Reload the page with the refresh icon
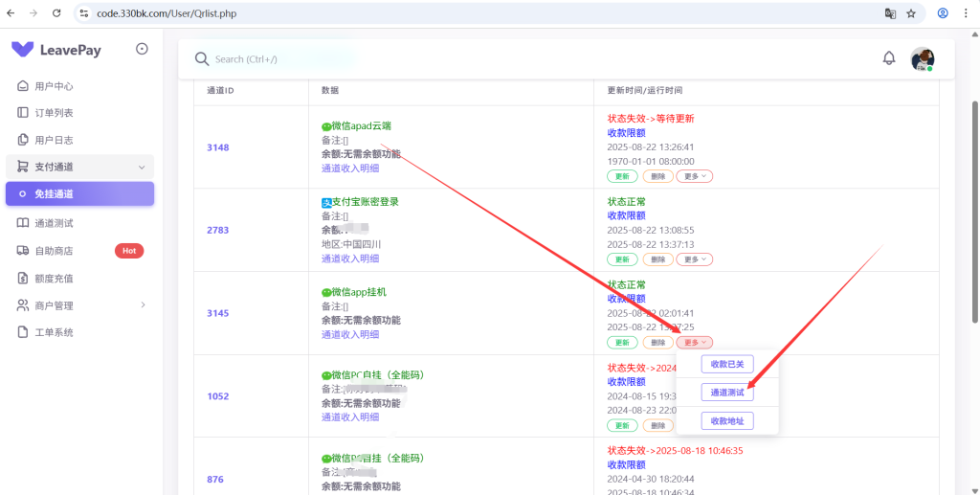Image resolution: width=980 pixels, height=495 pixels. point(56,13)
